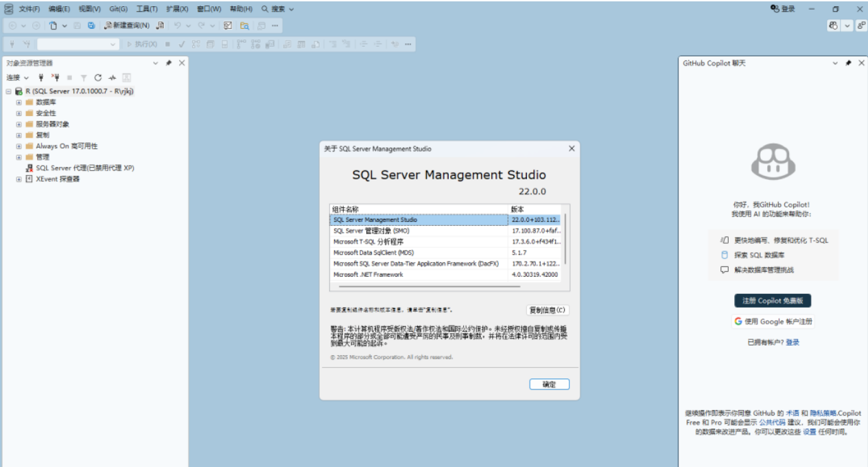The height and width of the screenshot is (467, 868).
Task: Click the query icon right of 新建查询
Action: point(160,25)
